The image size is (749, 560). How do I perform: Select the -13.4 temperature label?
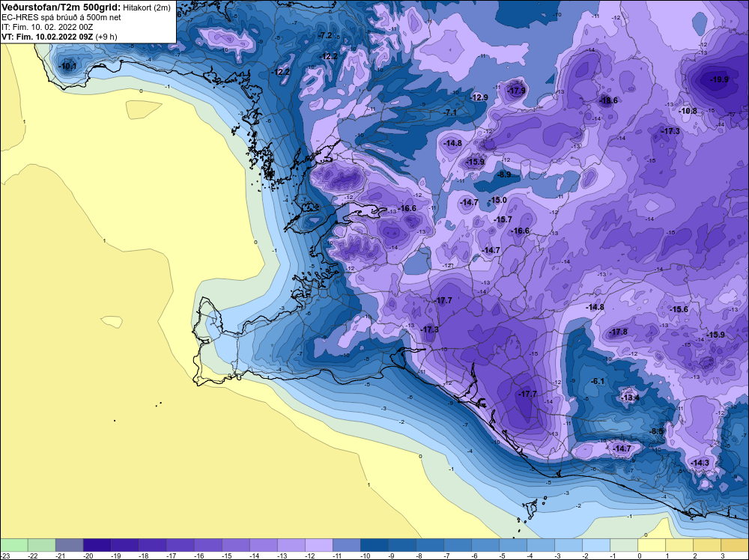[629, 398]
